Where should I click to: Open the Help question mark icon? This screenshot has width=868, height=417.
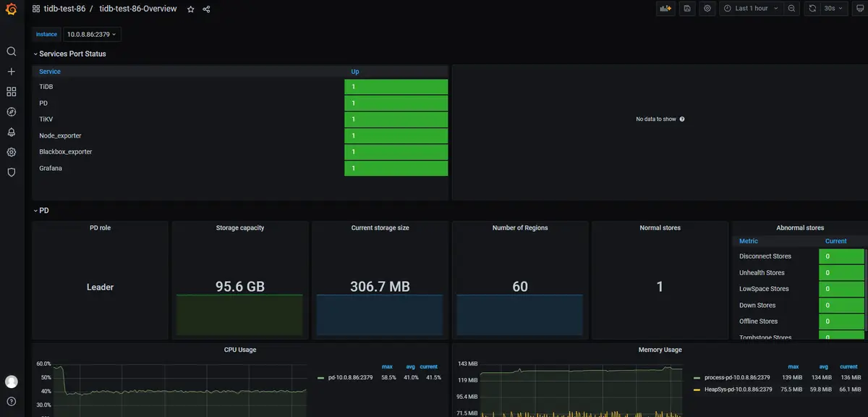[x=11, y=401]
